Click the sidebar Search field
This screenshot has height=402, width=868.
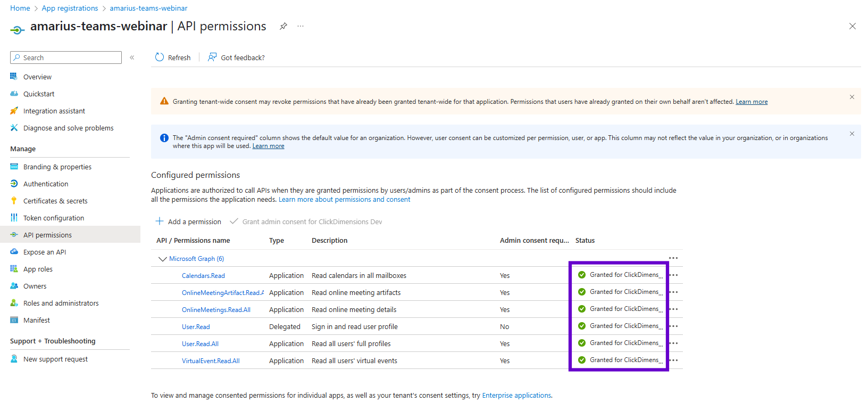click(x=66, y=58)
